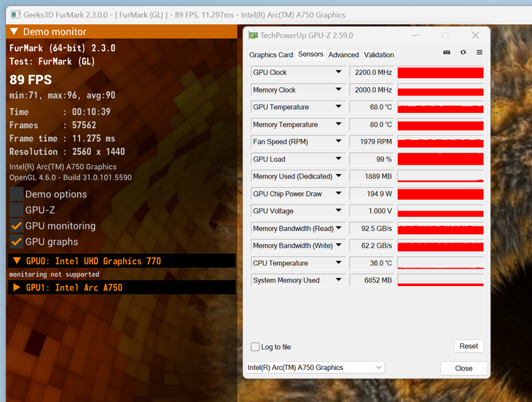Open the Memory Bandwidth (Write) dropdown
532x402 pixels.
(338, 245)
